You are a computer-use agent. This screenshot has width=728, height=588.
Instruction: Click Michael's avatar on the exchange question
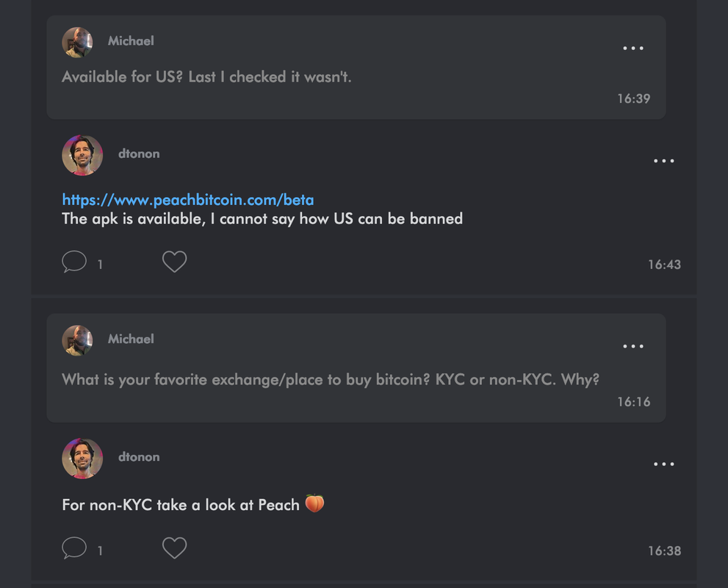click(77, 340)
